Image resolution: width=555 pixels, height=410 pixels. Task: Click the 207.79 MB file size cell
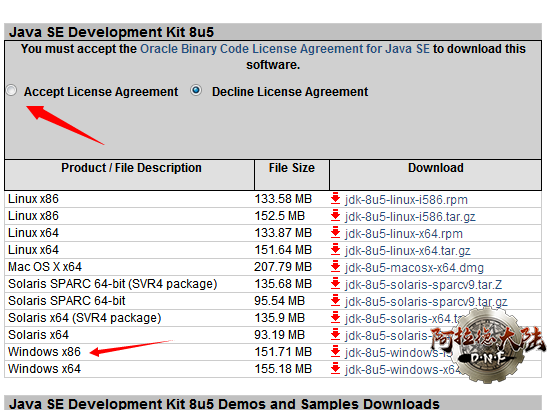tap(283, 267)
